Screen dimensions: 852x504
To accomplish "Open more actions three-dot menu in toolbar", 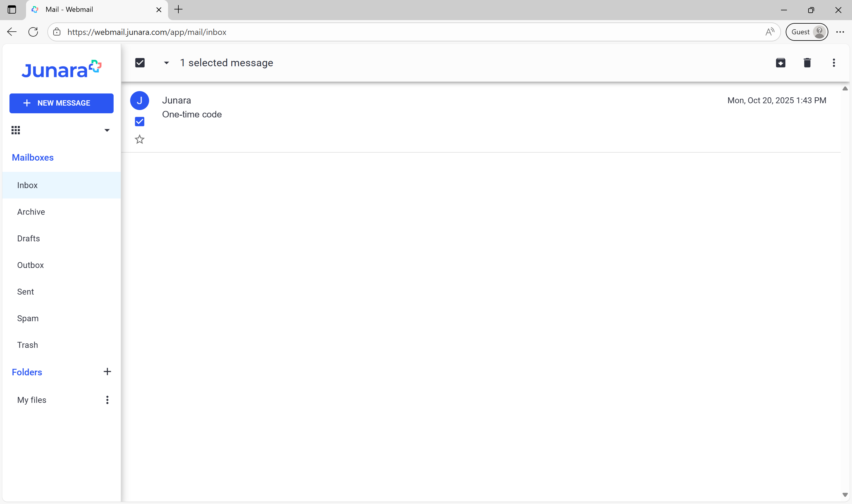I will click(834, 63).
